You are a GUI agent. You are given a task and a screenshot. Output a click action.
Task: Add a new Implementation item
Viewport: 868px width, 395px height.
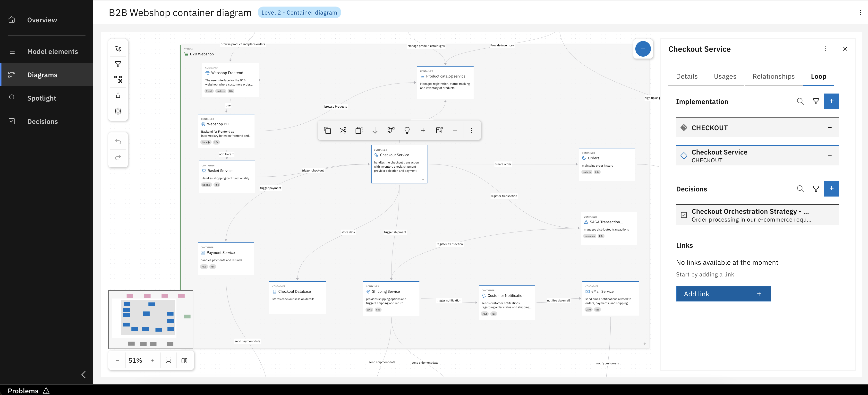click(x=831, y=102)
